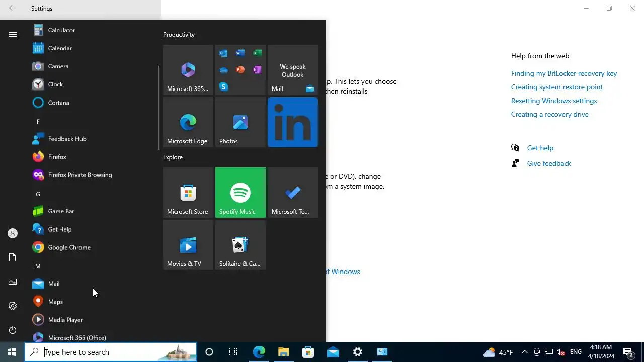Expand the Start menu hamburger
Image resolution: width=644 pixels, height=362 pixels.
pos(13,34)
